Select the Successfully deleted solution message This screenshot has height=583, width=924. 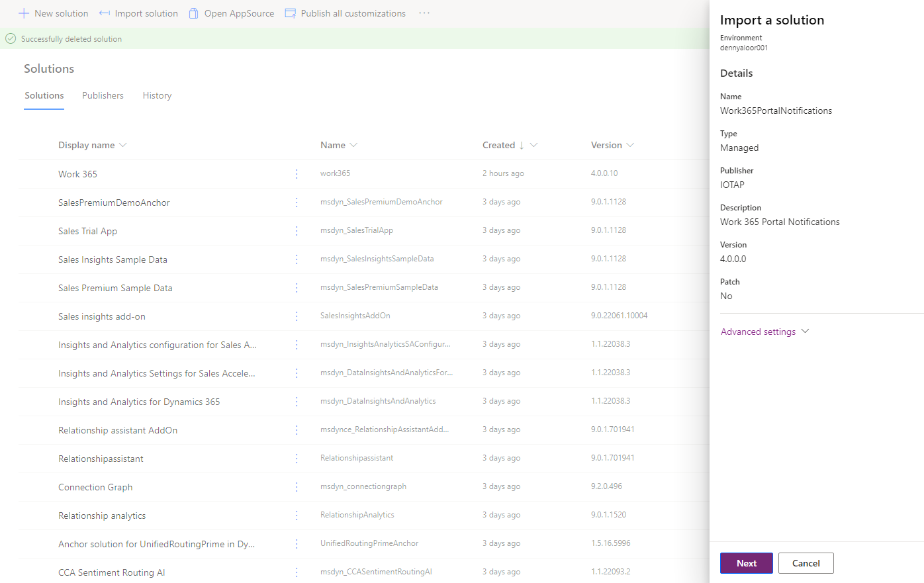[71, 39]
